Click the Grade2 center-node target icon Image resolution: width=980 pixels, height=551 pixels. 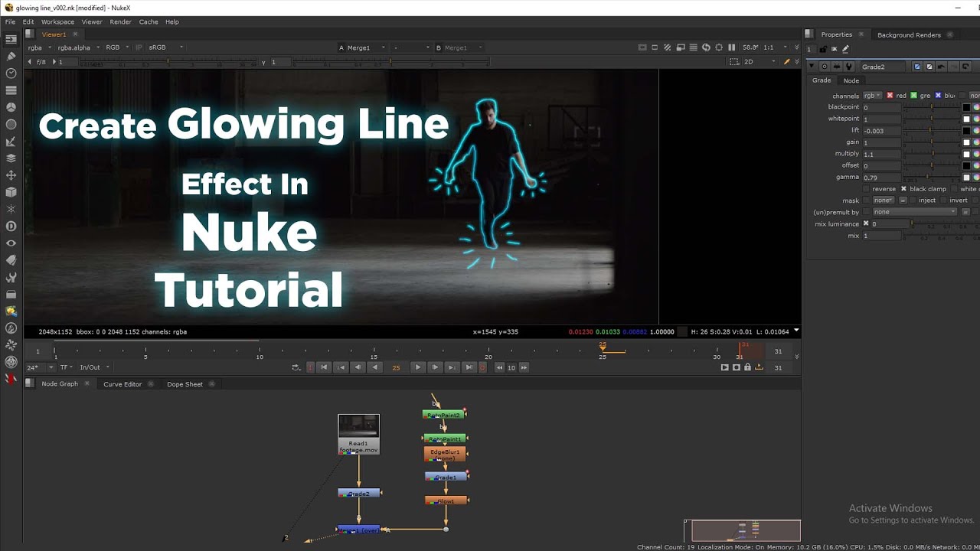[x=825, y=67]
